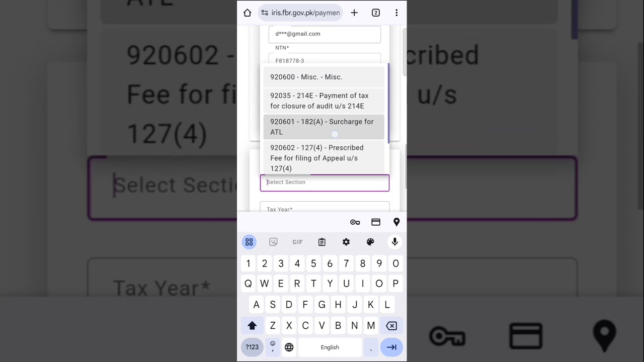Tap the G key
Image resolution: width=644 pixels, height=362 pixels.
point(321,305)
